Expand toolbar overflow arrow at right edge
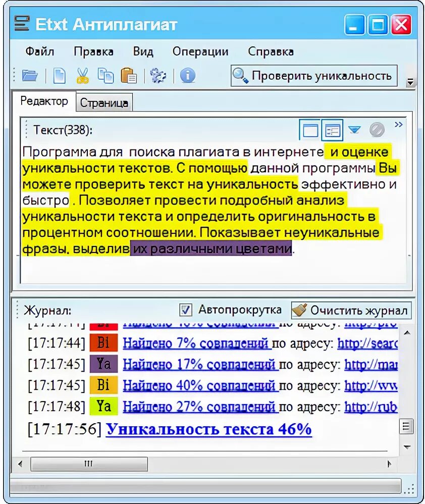The width and height of the screenshot is (425, 504). (x=410, y=82)
